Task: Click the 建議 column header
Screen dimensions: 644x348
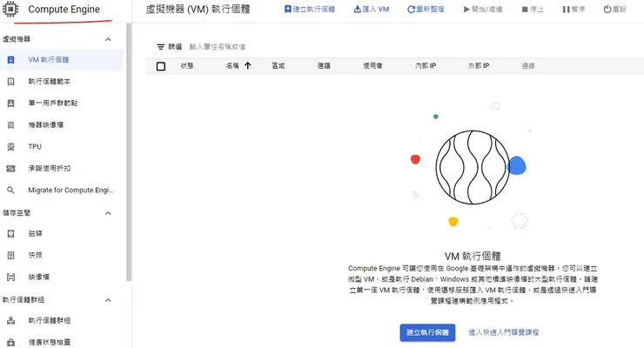Action: 324,65
